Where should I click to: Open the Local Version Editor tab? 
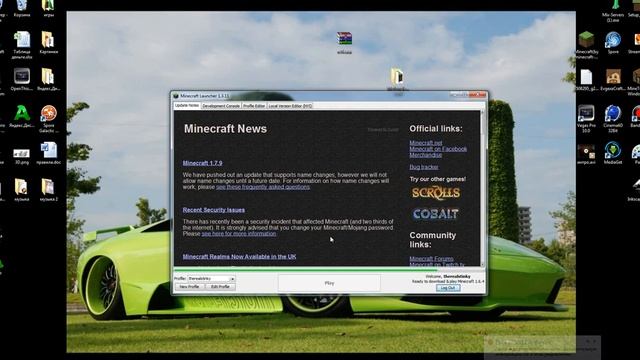point(290,106)
